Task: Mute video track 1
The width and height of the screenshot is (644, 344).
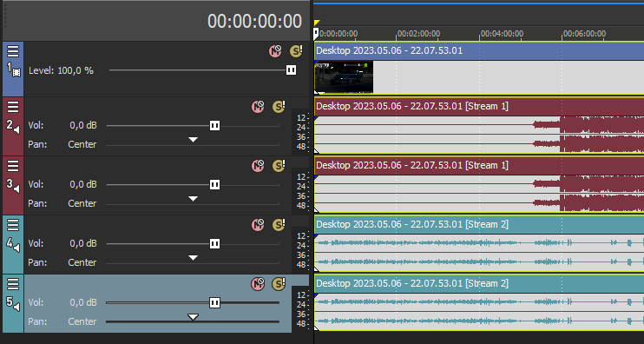Action: point(275,51)
